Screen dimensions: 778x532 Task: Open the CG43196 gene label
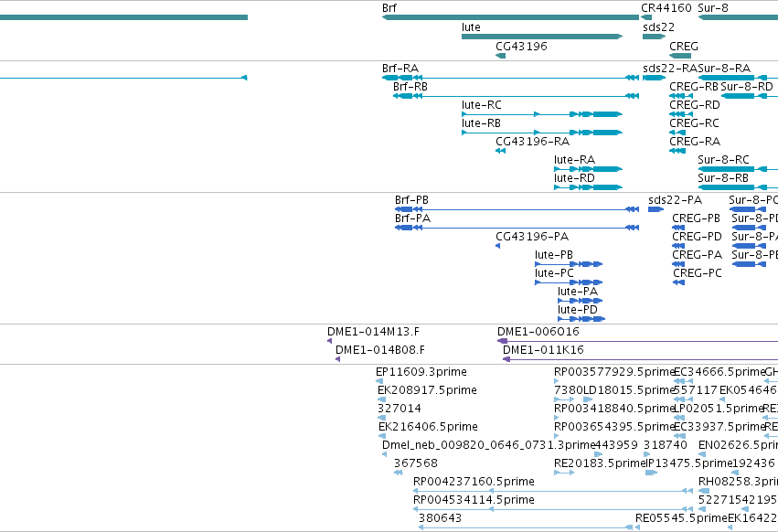point(521,46)
